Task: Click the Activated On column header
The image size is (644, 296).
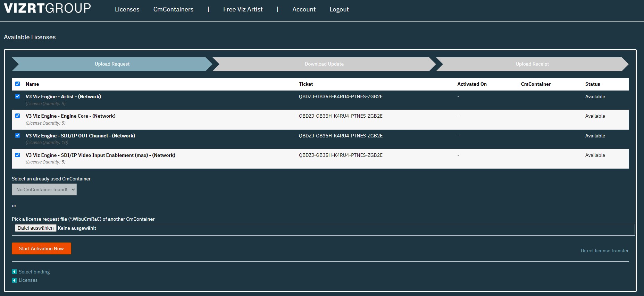Action: click(472, 84)
